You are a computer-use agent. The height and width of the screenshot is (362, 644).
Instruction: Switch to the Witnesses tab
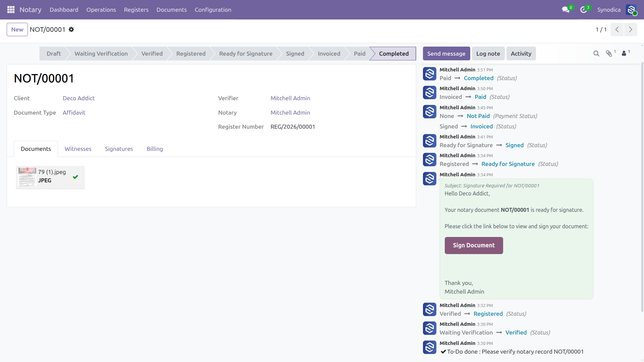[78, 149]
